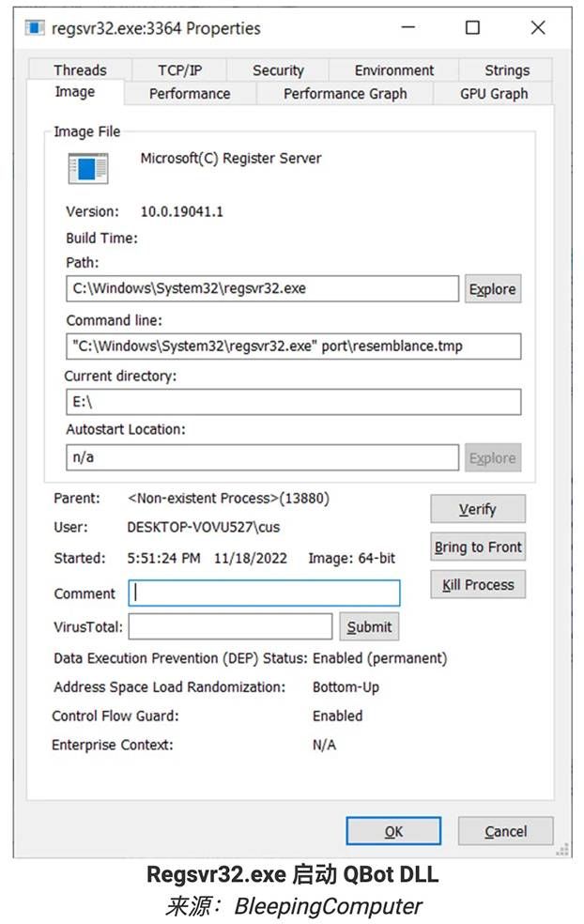
Task: Click the Autostart Location field
Action: pos(262,457)
